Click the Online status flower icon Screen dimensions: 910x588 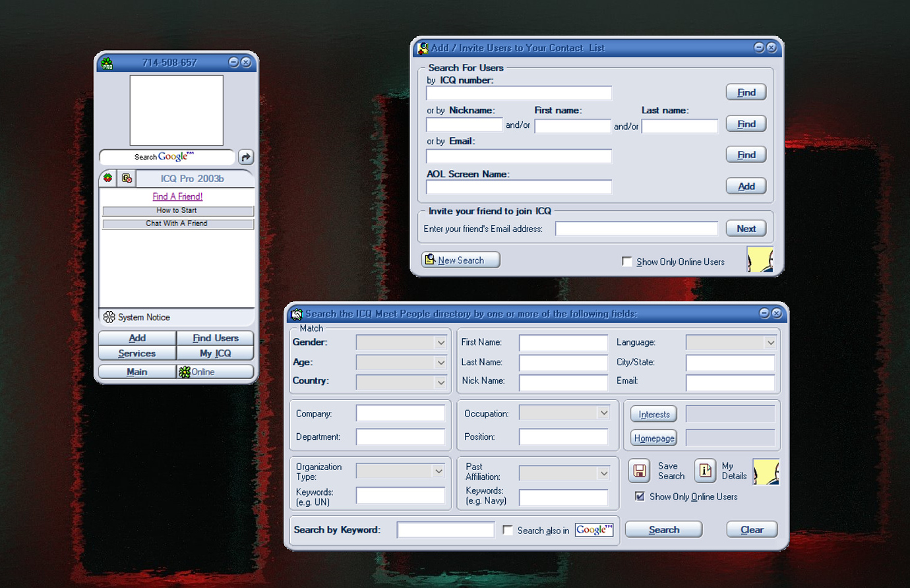click(185, 372)
